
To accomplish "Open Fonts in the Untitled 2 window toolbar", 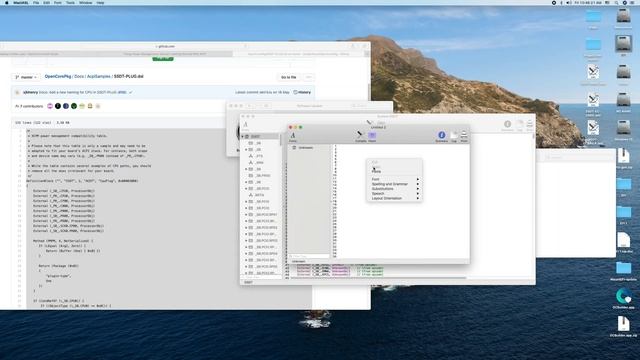I will pos(293,137).
